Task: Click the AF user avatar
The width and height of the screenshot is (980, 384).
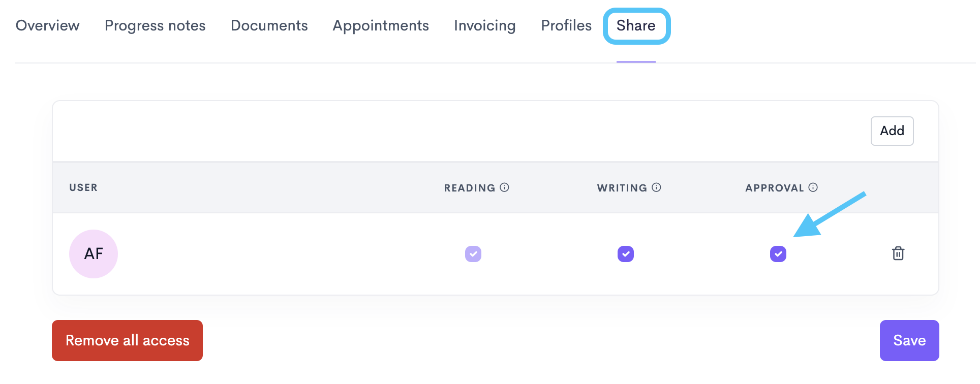Action: pyautogui.click(x=94, y=254)
